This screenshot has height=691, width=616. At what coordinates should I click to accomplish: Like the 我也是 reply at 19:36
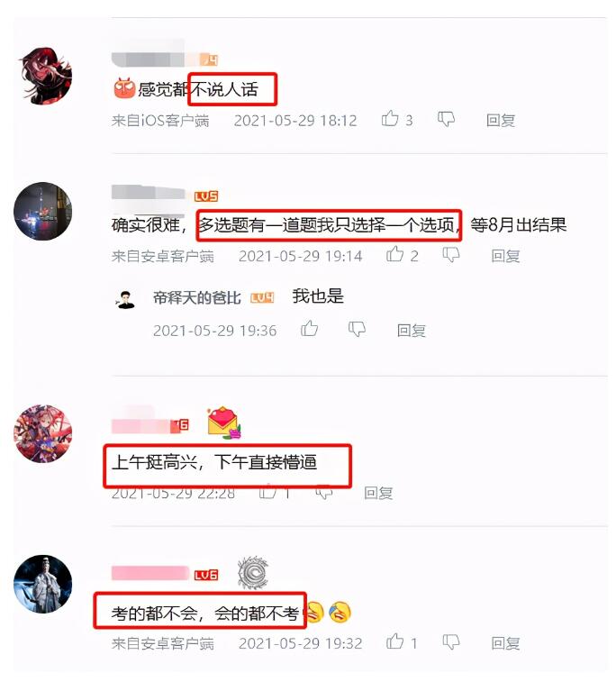coord(309,328)
